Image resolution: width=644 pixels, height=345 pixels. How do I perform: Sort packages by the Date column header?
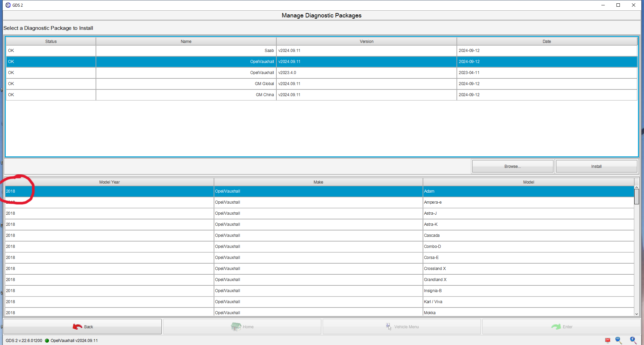click(x=547, y=42)
